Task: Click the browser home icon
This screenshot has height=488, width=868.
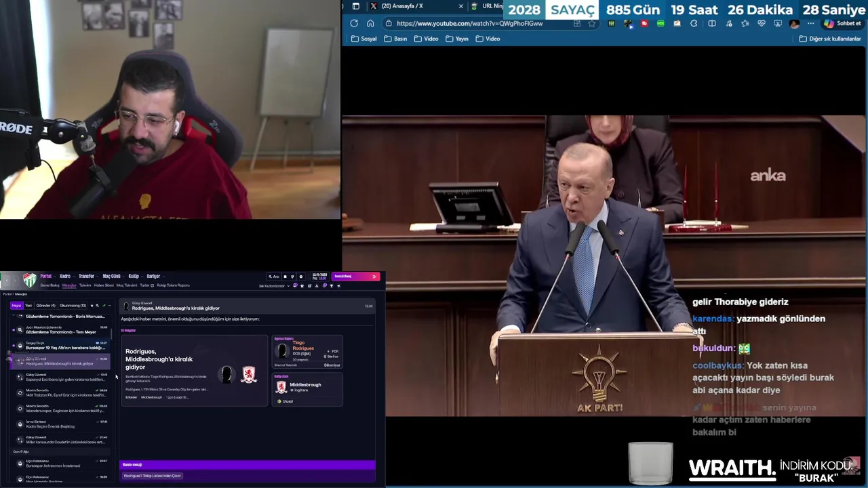Action: [x=370, y=23]
